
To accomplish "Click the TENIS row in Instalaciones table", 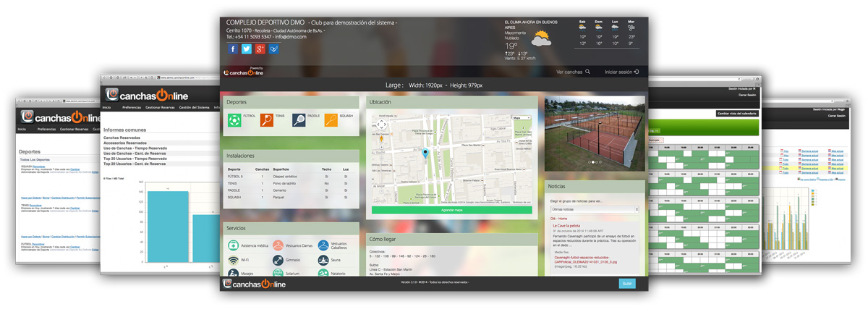I will point(290,183).
